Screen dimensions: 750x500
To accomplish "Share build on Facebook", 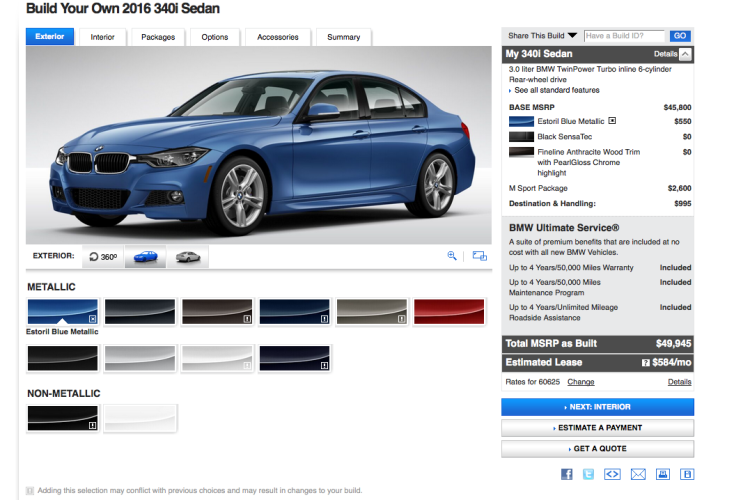I will (x=566, y=474).
